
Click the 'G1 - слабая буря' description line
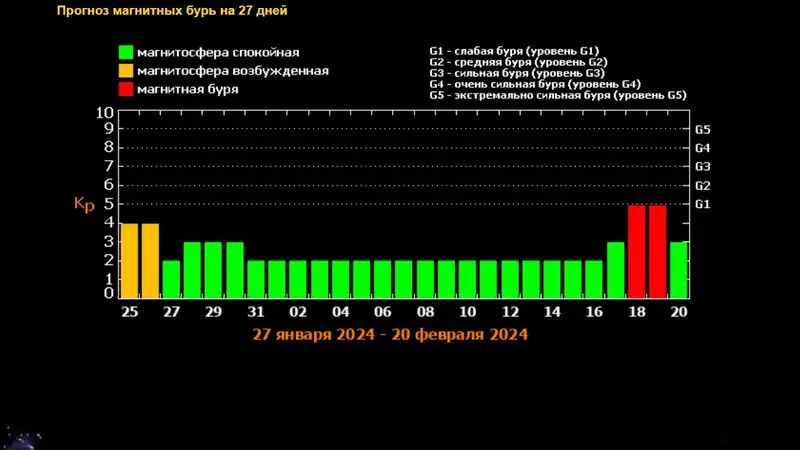[514, 50]
